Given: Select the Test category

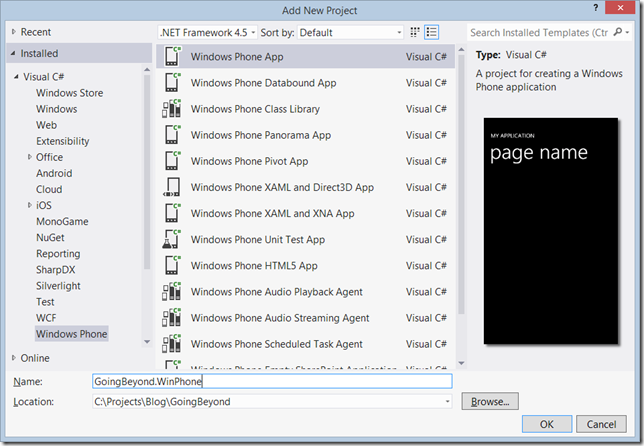Looking at the screenshot, I should point(45,302).
